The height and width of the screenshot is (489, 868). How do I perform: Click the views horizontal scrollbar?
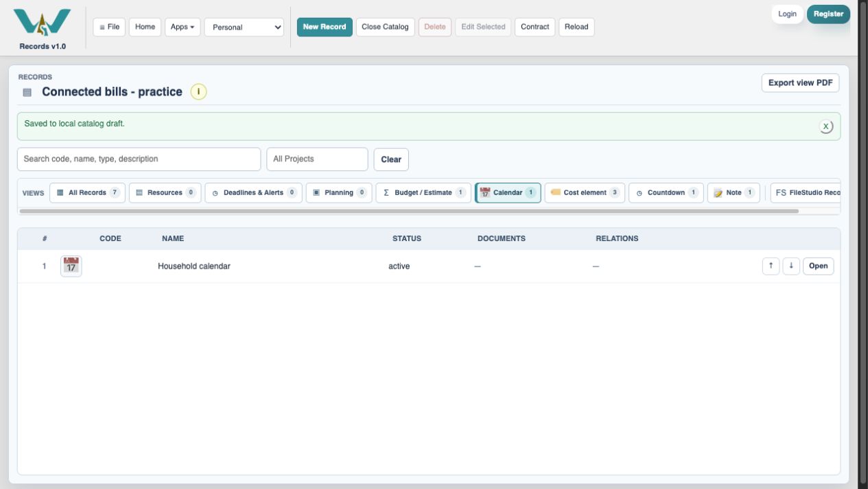tap(409, 211)
